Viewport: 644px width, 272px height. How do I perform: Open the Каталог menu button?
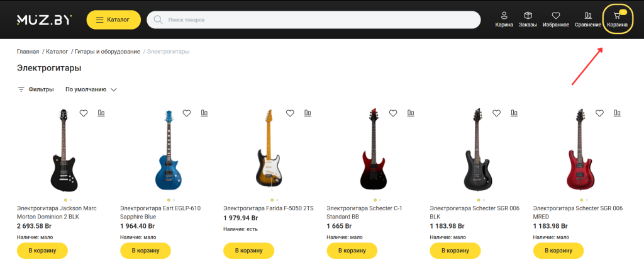[x=113, y=20]
